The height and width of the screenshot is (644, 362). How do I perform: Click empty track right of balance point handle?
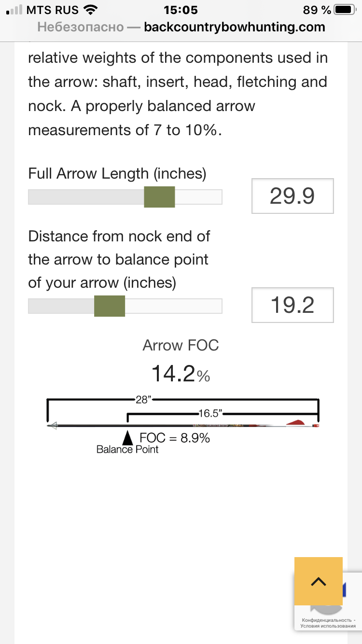(x=174, y=306)
